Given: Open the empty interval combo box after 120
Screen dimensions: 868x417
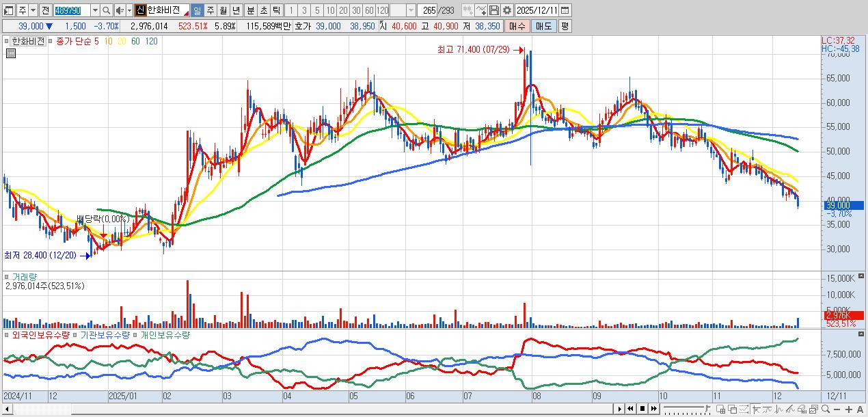Looking at the screenshot, I should tap(403, 10).
